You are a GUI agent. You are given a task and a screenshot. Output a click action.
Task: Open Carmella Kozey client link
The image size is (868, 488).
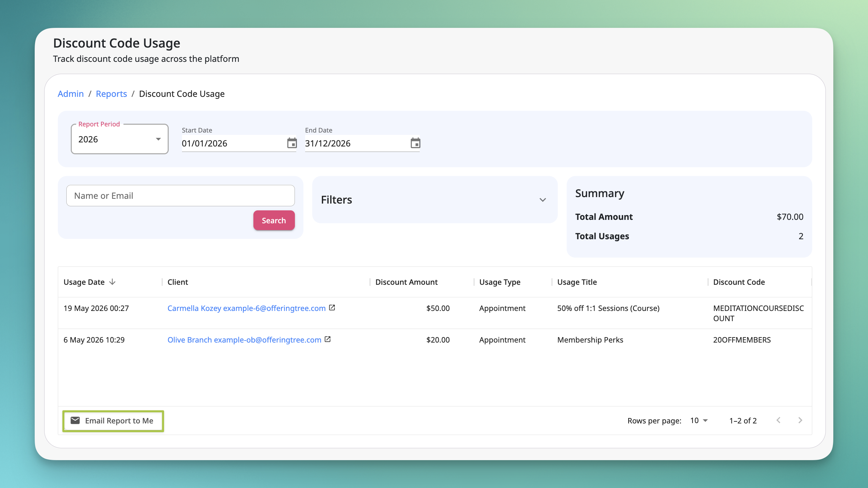[247, 308]
